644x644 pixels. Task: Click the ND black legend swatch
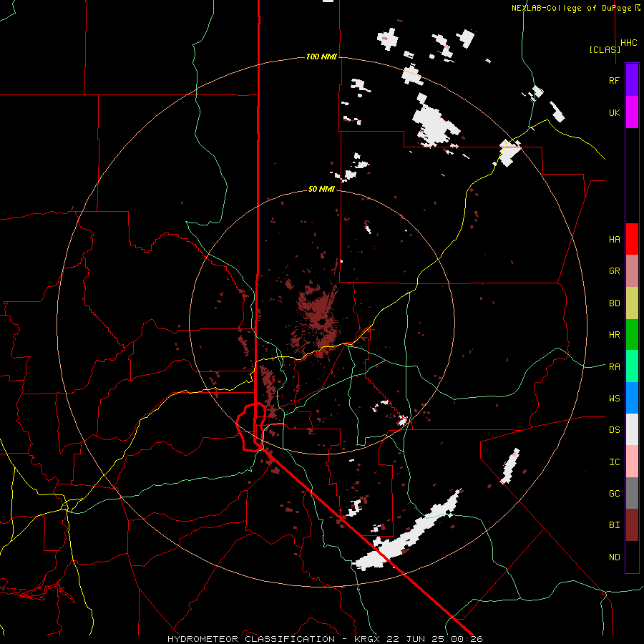pos(632,557)
